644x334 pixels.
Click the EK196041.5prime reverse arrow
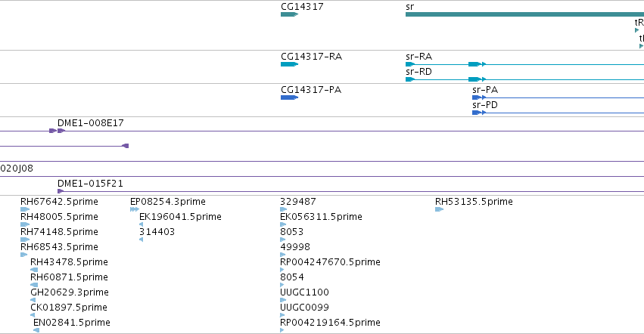point(142,224)
